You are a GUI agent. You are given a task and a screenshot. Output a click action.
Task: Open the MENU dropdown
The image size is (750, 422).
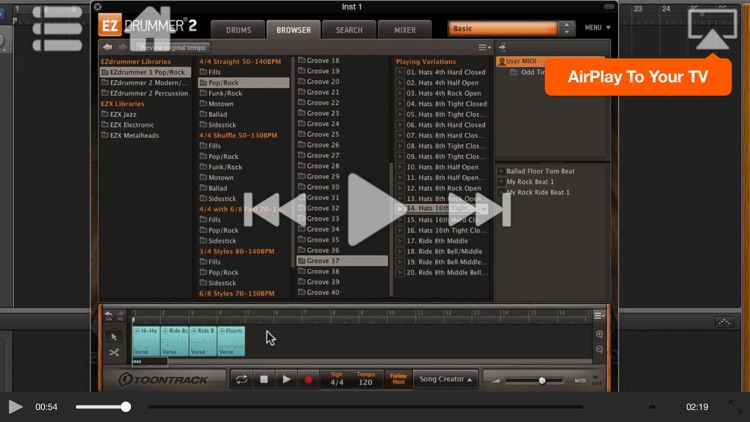tap(597, 28)
